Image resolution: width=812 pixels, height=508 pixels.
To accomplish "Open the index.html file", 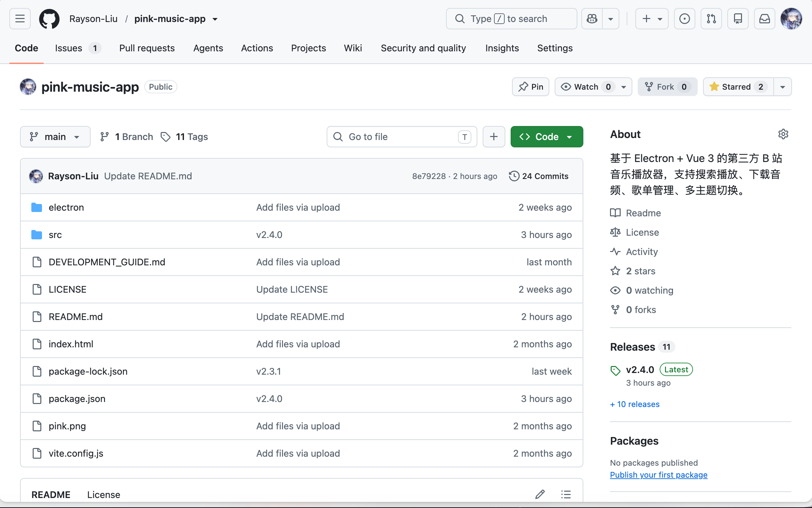I will click(71, 344).
